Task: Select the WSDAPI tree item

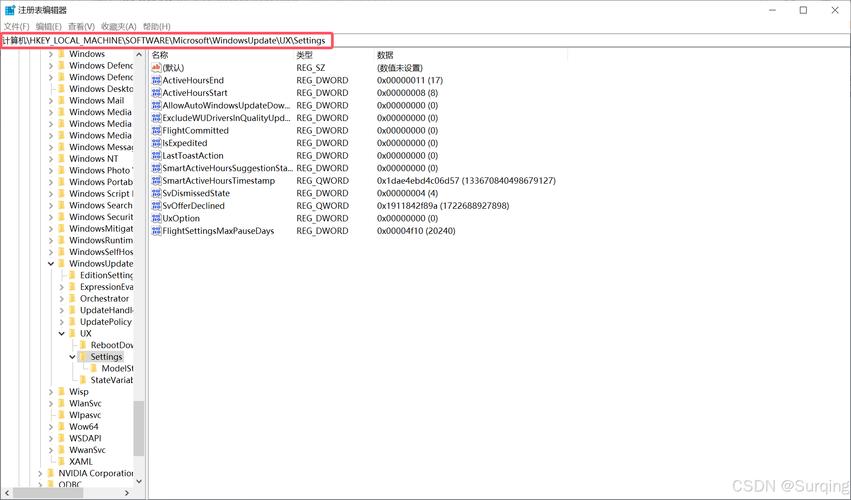Action: (x=85, y=438)
